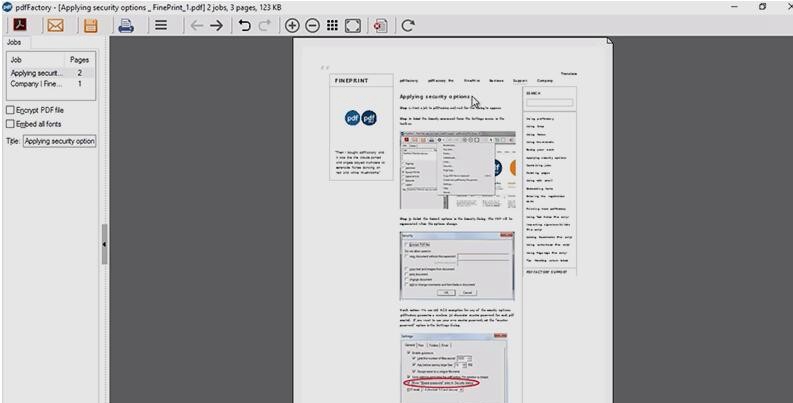
Task: Save the PDF with the floppy disk icon
Action: tap(91, 26)
